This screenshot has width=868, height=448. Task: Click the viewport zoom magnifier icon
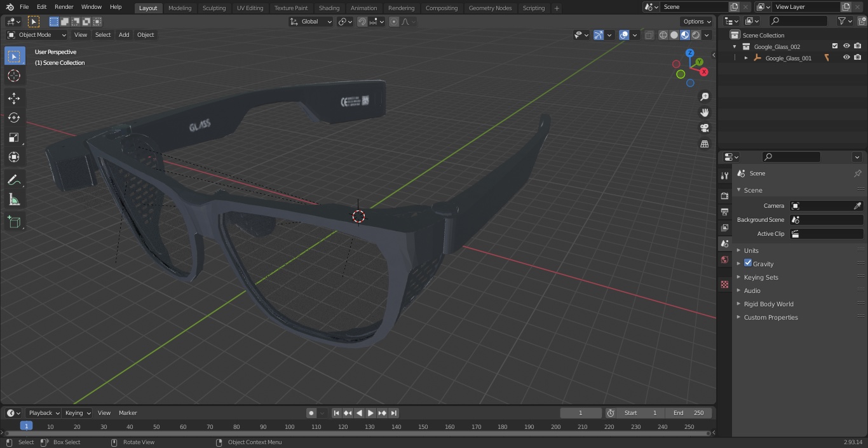(x=704, y=97)
